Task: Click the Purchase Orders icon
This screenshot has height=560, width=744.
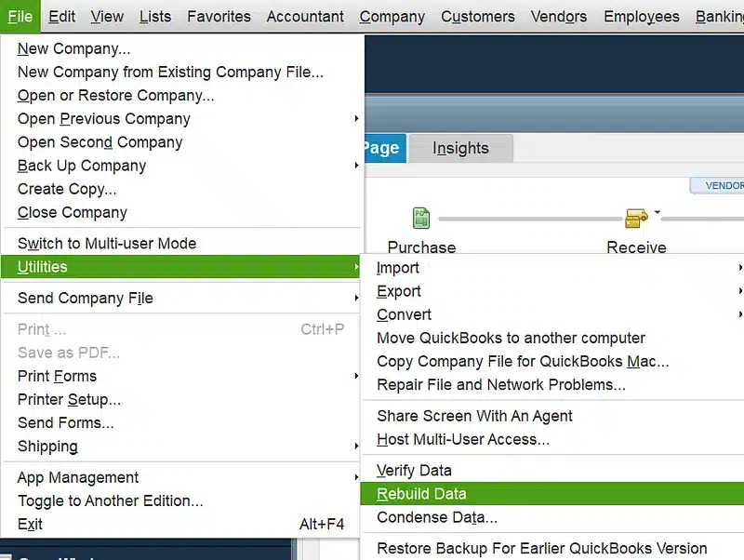Action: (421, 219)
